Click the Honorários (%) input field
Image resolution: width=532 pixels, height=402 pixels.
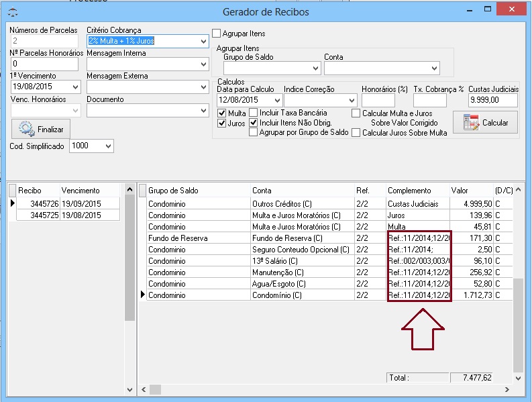[378, 101]
